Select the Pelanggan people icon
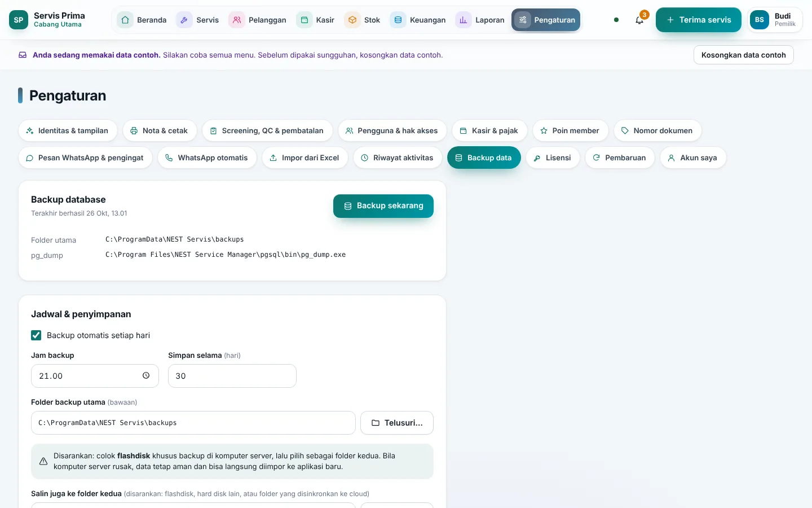The width and height of the screenshot is (812, 508). (x=237, y=20)
